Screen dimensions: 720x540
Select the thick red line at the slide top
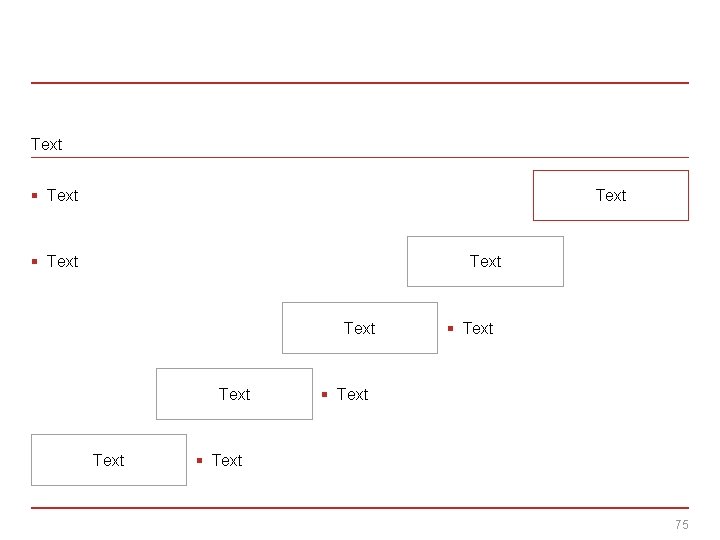[360, 83]
